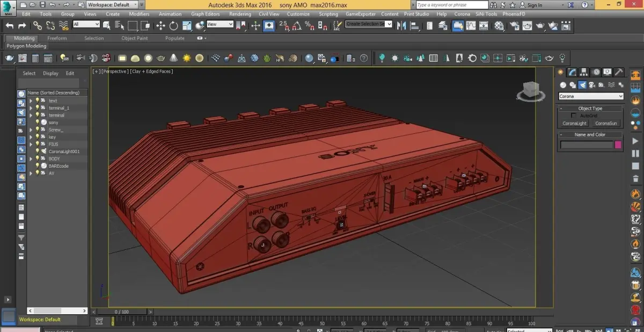
Task: Activate the Select and Rotate tool
Action: 173,25
